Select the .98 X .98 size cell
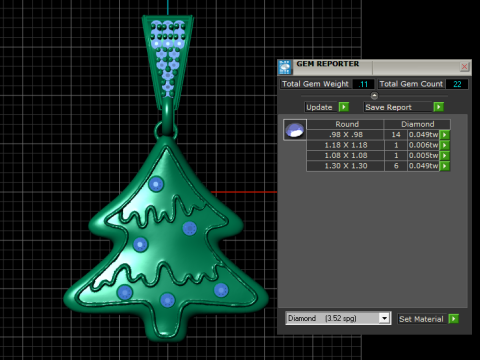 [x=345, y=135]
